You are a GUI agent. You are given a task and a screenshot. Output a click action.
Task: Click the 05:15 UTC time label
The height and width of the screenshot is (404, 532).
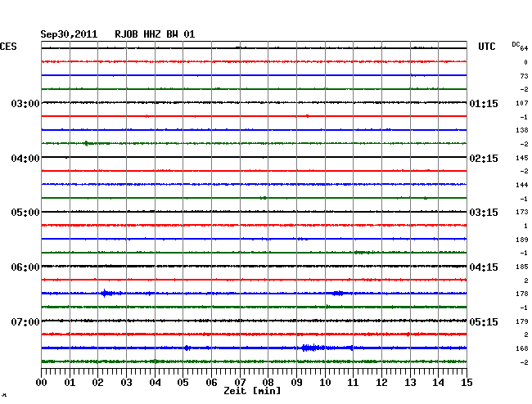click(x=484, y=321)
